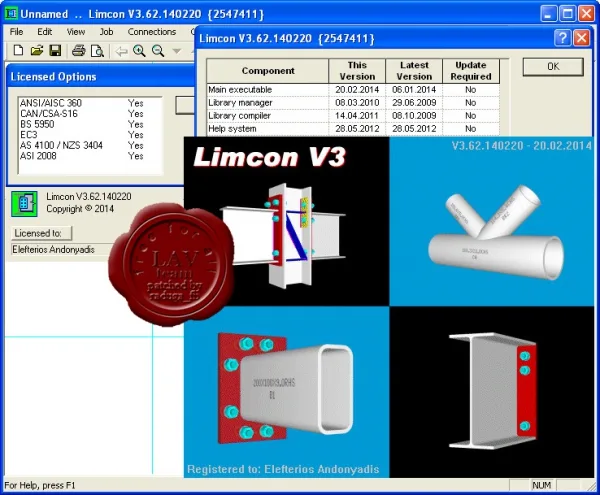Screen dimensions: 600x495
Task: Click the Help question-mark button in version dialog
Action: (x=562, y=38)
